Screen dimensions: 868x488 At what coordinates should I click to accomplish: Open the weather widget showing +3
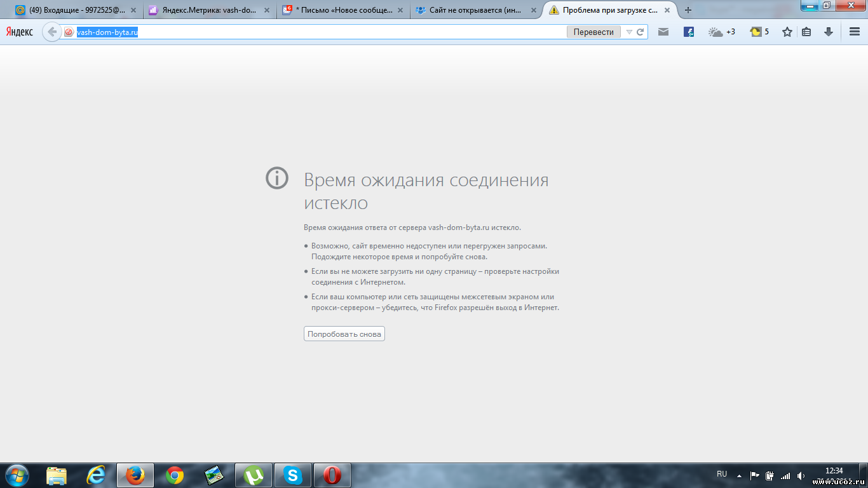coord(722,32)
